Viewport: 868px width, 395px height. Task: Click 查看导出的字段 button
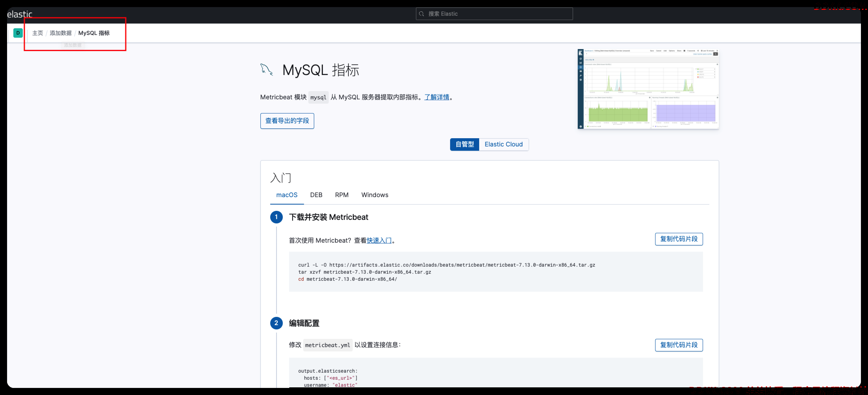click(x=287, y=121)
